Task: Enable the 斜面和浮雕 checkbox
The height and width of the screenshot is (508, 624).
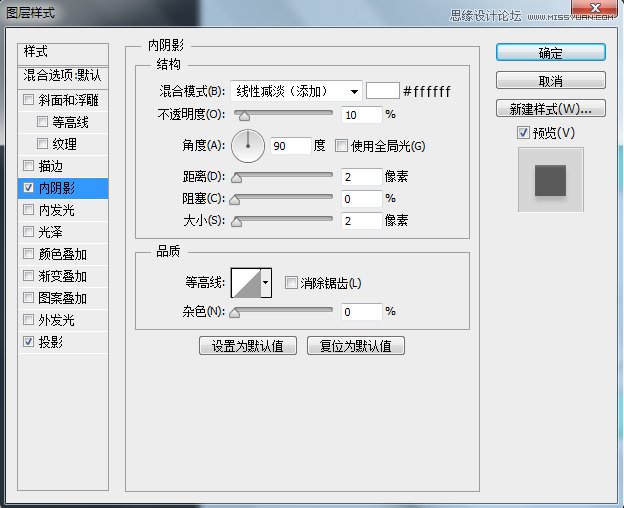Action: click(28, 99)
